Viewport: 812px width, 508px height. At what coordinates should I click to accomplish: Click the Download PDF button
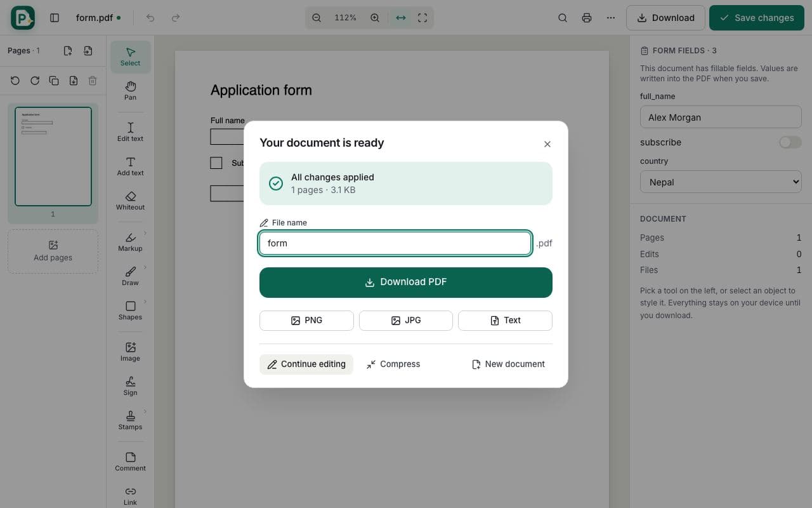(x=406, y=283)
